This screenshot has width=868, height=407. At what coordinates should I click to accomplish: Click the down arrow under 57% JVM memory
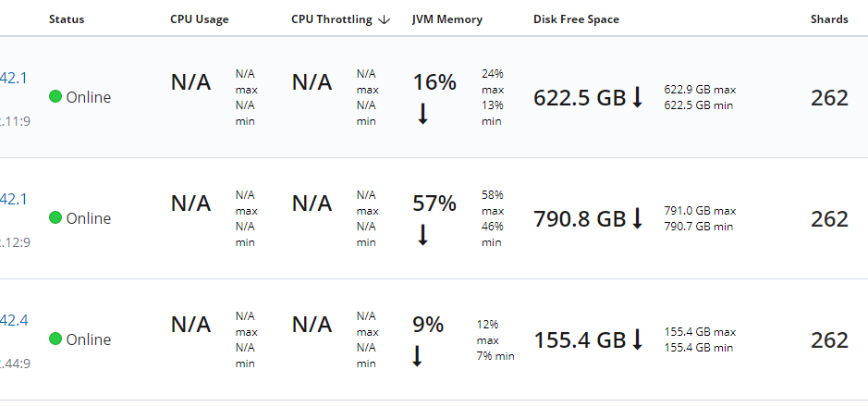tap(423, 234)
